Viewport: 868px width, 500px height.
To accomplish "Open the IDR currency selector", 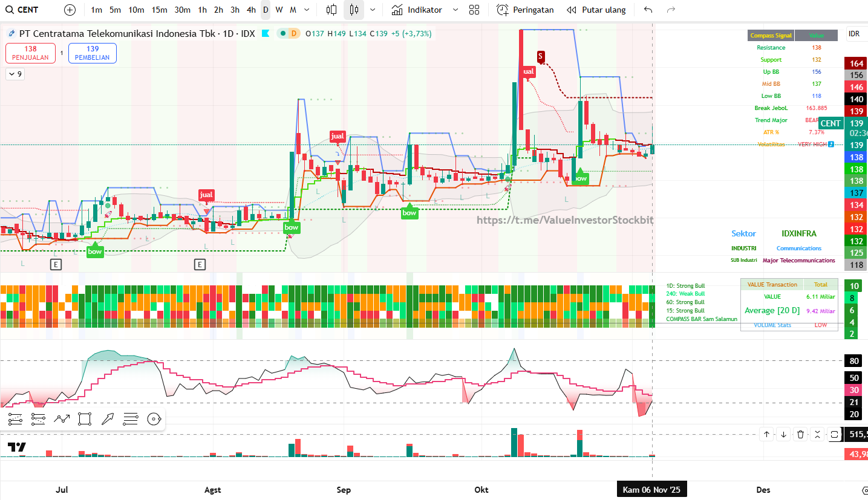I will tap(854, 34).
